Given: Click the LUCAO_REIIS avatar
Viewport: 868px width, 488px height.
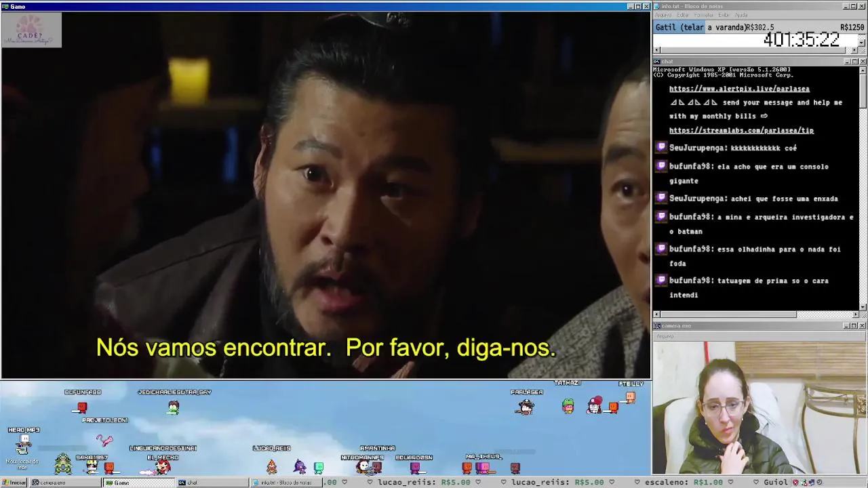Looking at the screenshot, I should point(271,466).
